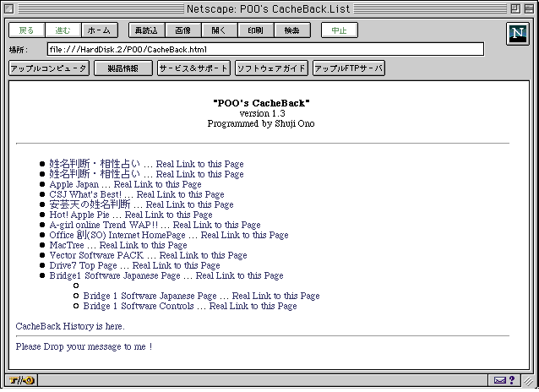Screen dimensions: 539x392
Task: Click the question mark icon in status bar
Action: click(x=512, y=380)
